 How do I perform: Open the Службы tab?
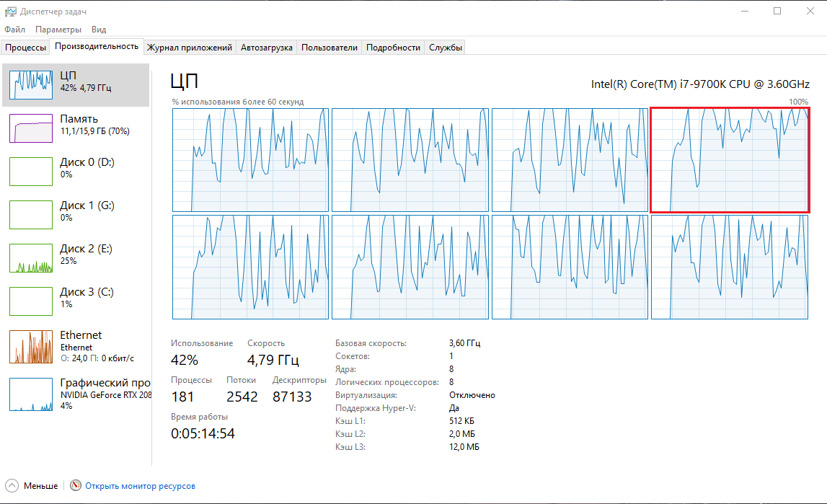(x=446, y=48)
